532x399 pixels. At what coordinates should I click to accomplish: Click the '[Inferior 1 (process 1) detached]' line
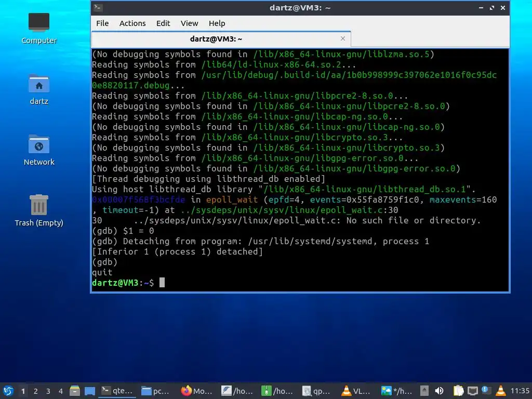178,252
